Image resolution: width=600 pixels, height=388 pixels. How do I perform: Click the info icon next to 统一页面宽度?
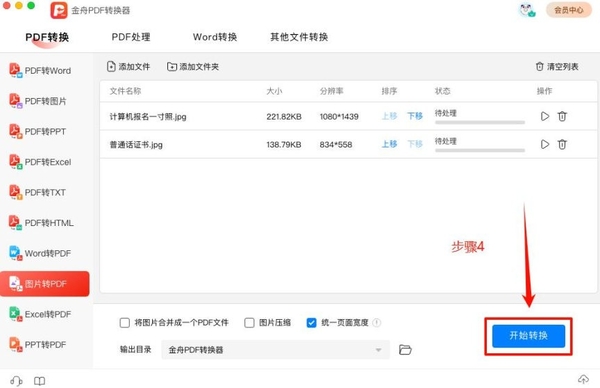[377, 323]
